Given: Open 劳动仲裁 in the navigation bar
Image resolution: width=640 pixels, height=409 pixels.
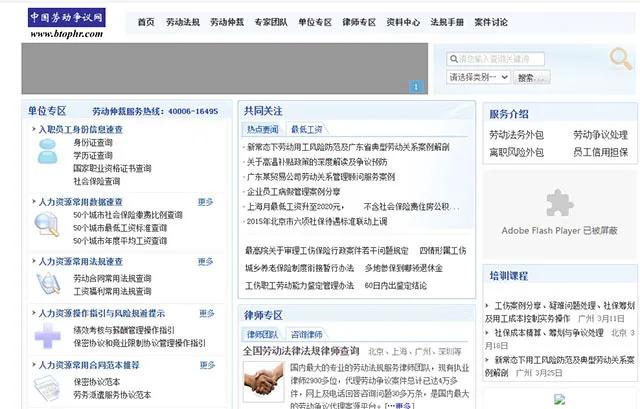Looking at the screenshot, I should pyautogui.click(x=227, y=22).
